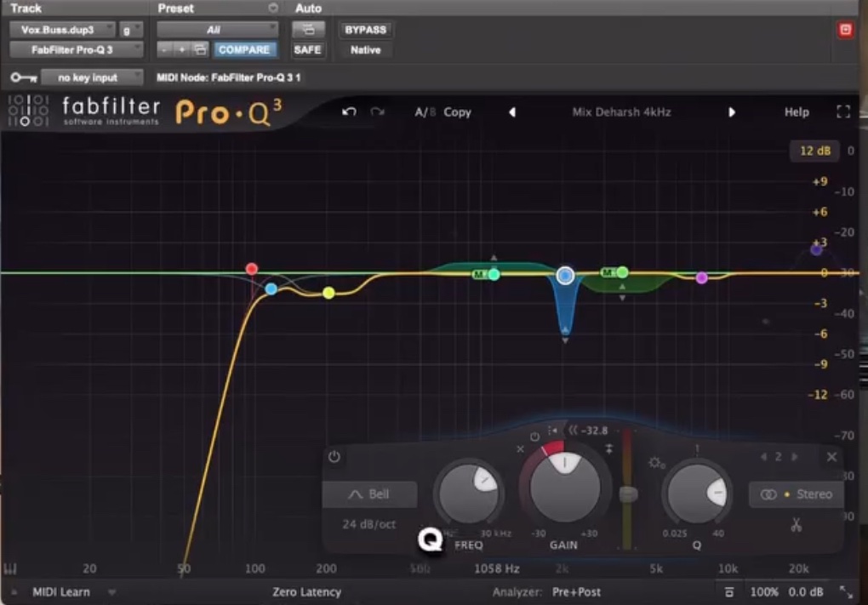Select previous band arrow beside 2

tap(764, 457)
